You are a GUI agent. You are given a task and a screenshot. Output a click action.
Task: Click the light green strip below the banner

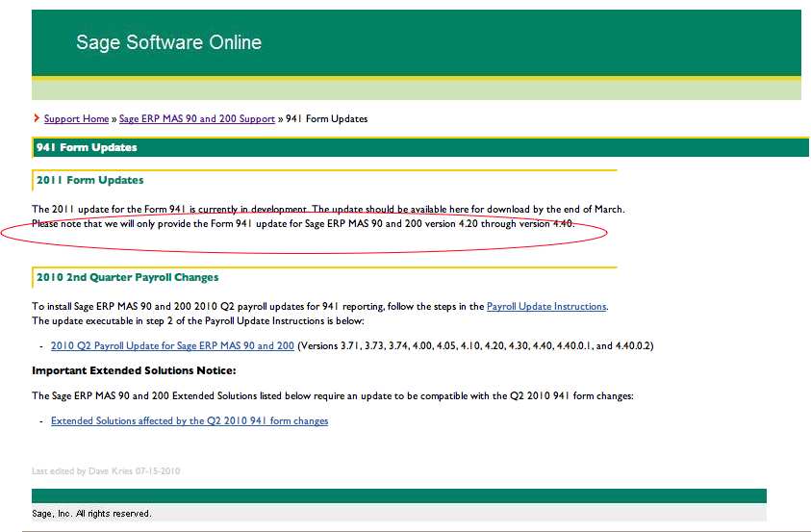click(416, 89)
